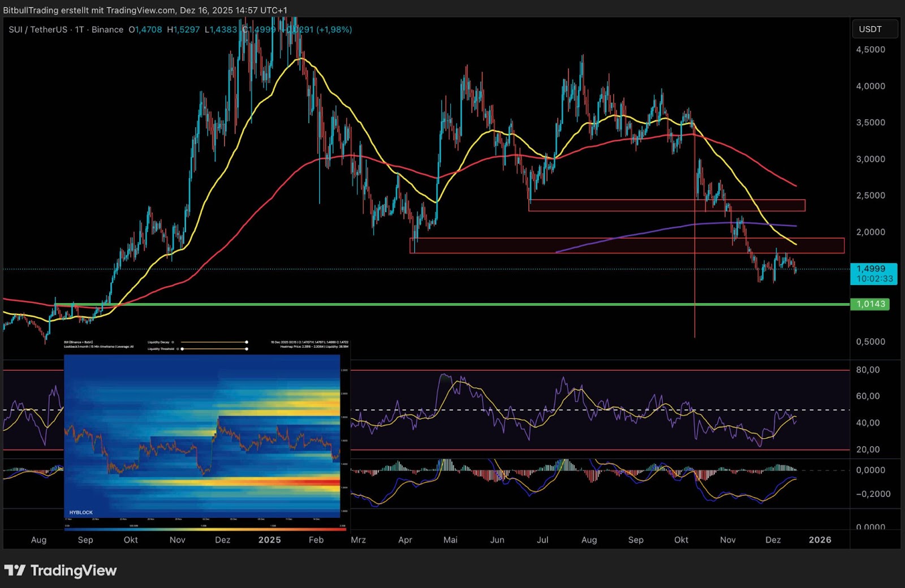
Task: Click the red liquidity band in the heatmap
Action: pyautogui.click(x=322, y=482)
